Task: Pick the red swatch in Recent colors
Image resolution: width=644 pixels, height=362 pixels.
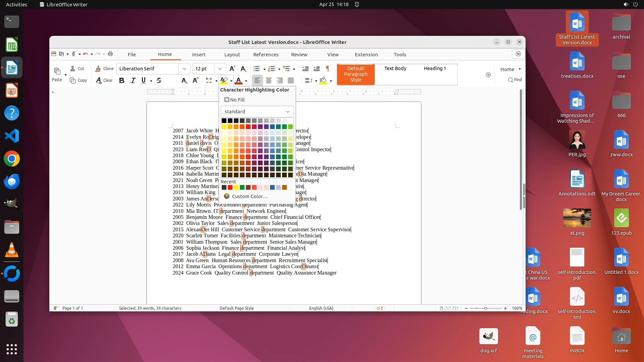Action: point(230,187)
